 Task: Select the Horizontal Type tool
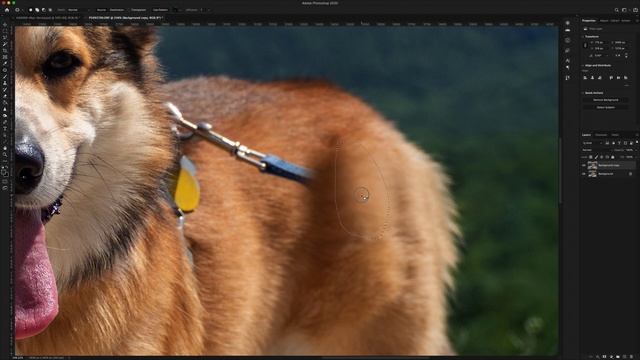click(5, 129)
